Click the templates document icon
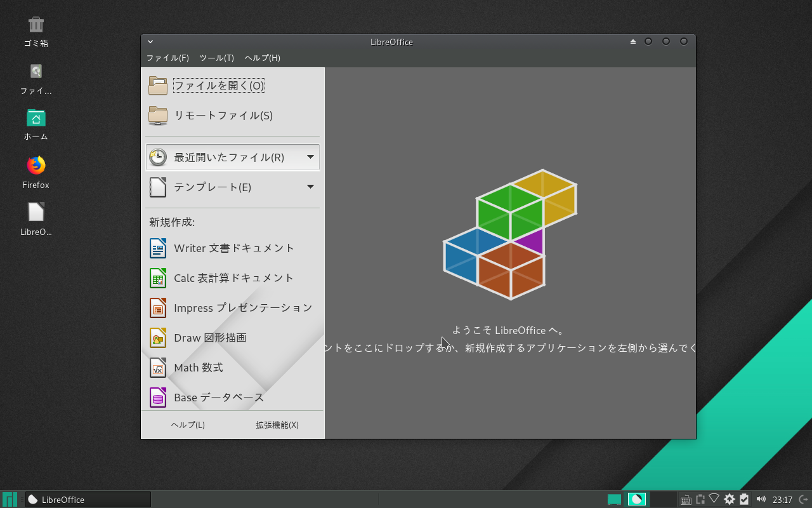The width and height of the screenshot is (812, 508). (x=158, y=187)
